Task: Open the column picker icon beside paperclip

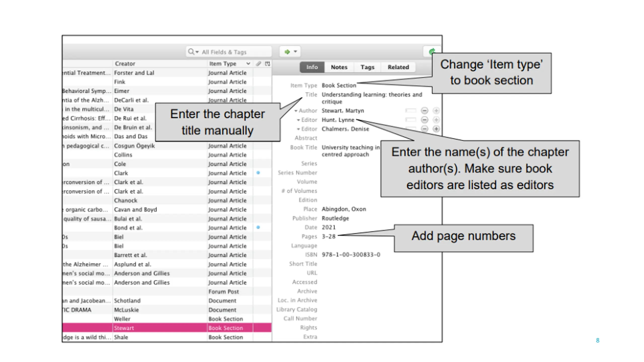Action: [x=267, y=64]
